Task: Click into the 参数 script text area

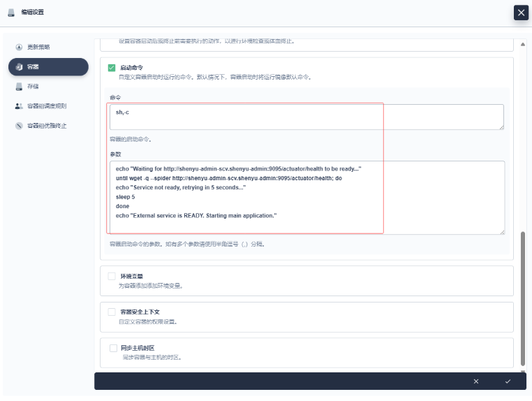Action: point(306,197)
